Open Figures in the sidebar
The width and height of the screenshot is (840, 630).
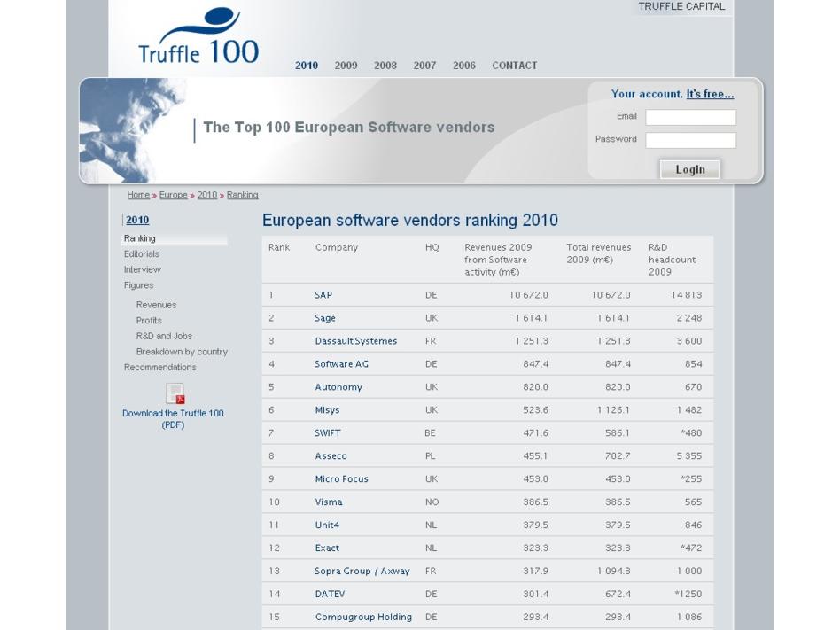(138, 285)
